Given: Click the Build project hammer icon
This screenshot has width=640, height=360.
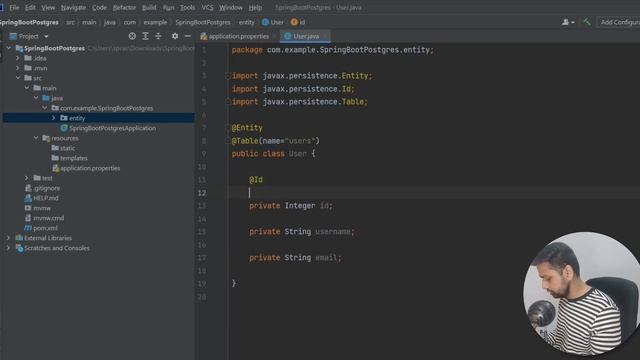Looking at the screenshot, I should coord(587,22).
